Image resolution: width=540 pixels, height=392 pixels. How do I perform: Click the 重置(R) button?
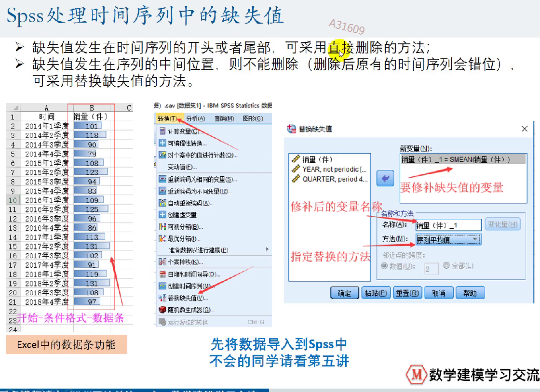point(407,293)
